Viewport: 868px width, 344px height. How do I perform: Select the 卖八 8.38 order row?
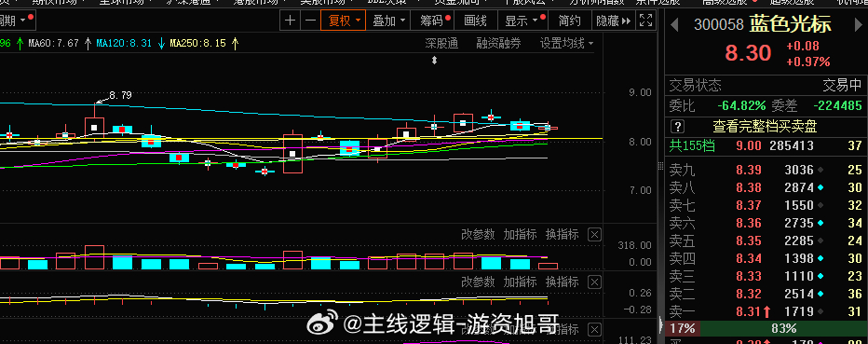pos(766,187)
